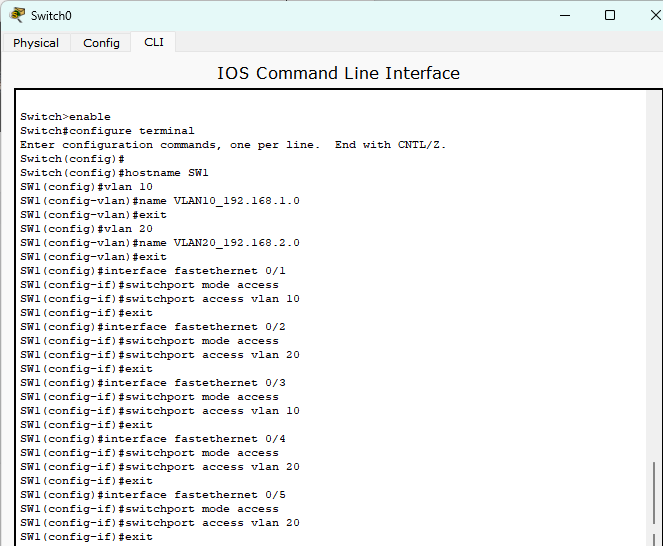The height and width of the screenshot is (546, 663).
Task: Click the Switch0 window icon in title bar
Action: pos(17,15)
